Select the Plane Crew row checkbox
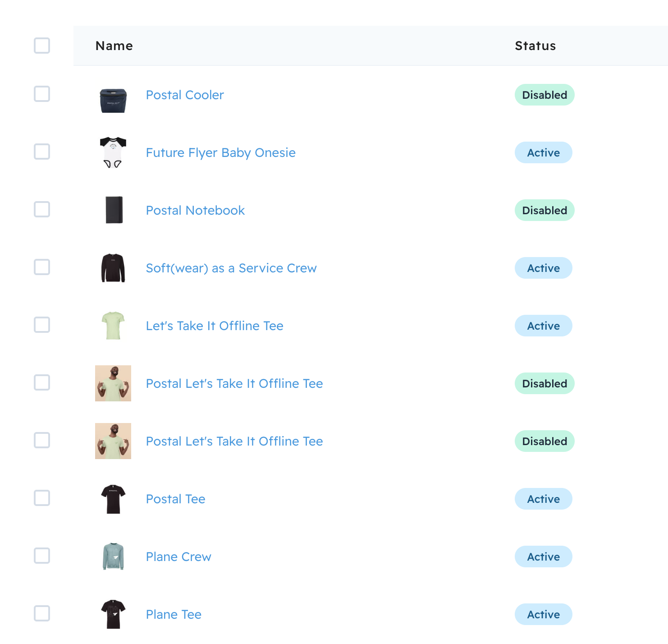668x644 pixels. (x=42, y=556)
